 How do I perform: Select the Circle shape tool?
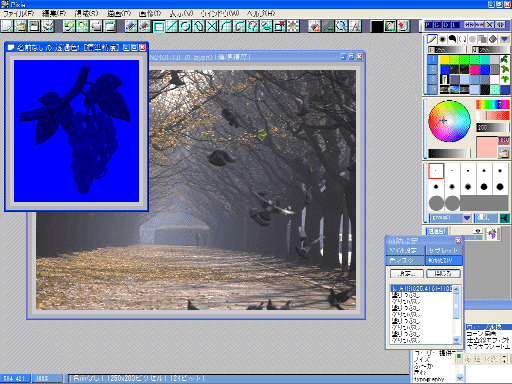(185, 26)
